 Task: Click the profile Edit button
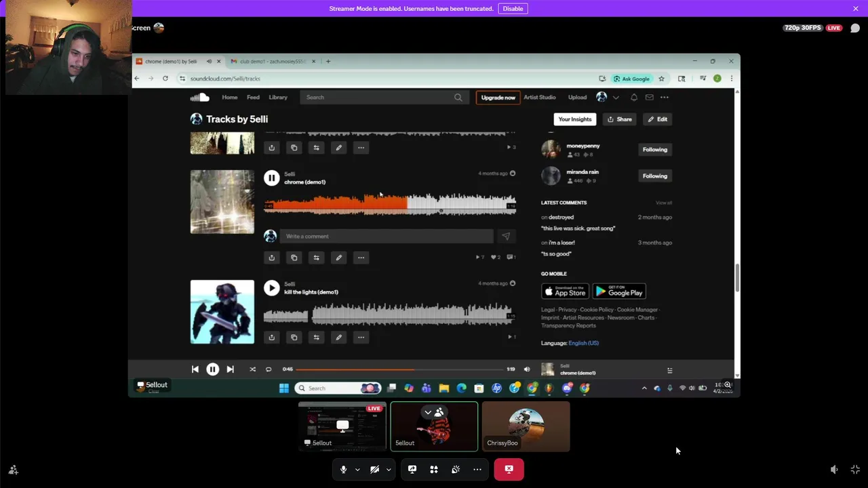point(657,119)
